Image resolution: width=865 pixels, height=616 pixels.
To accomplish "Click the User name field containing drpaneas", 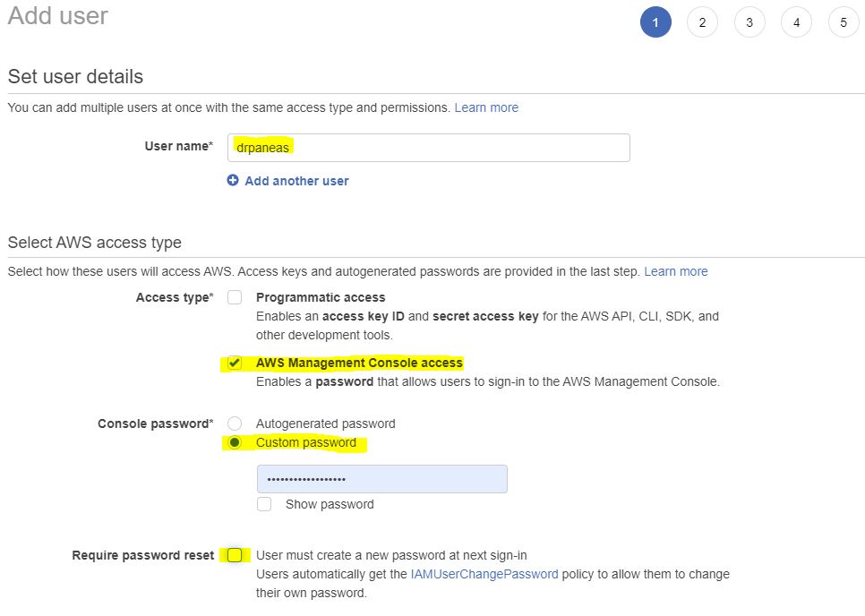I will (x=428, y=148).
